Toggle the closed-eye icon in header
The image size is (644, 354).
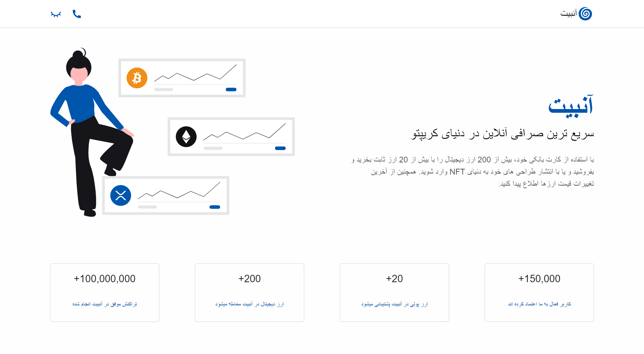[x=56, y=14]
